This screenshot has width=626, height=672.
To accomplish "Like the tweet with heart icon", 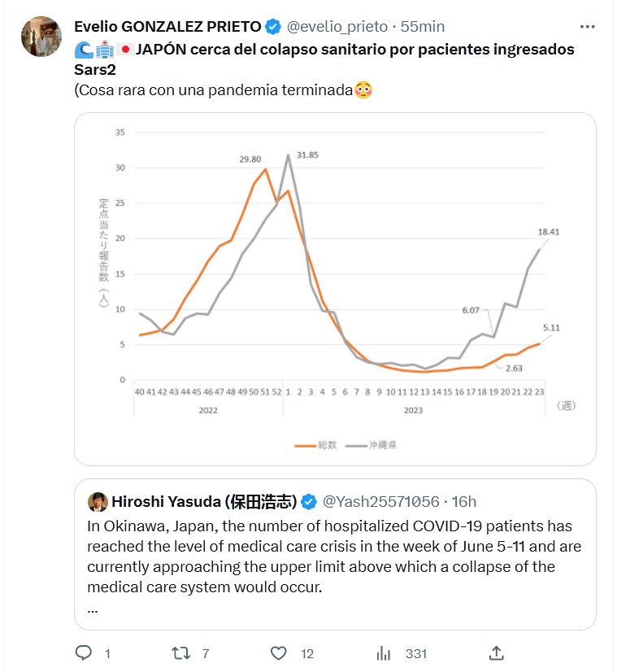I will pos(279,652).
